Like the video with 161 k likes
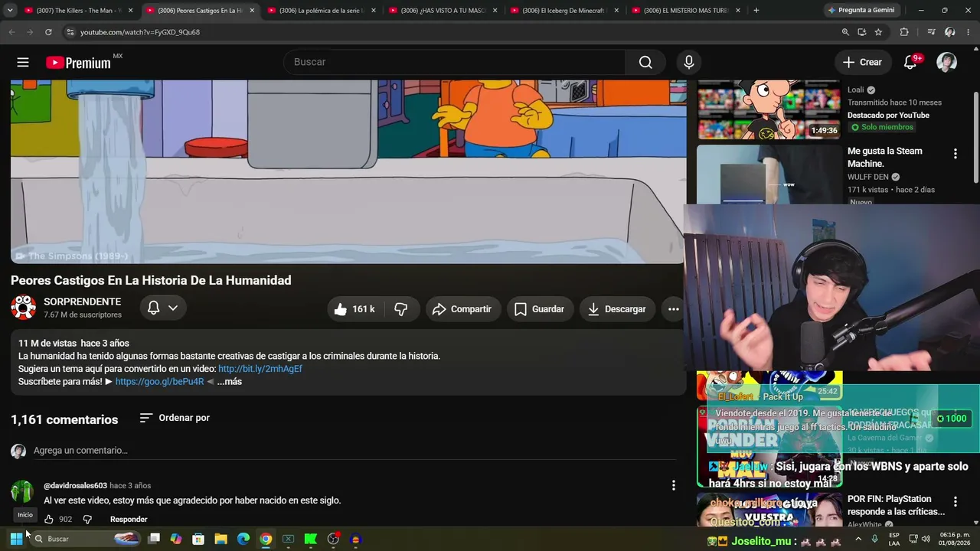This screenshot has height=551, width=980. point(354,309)
